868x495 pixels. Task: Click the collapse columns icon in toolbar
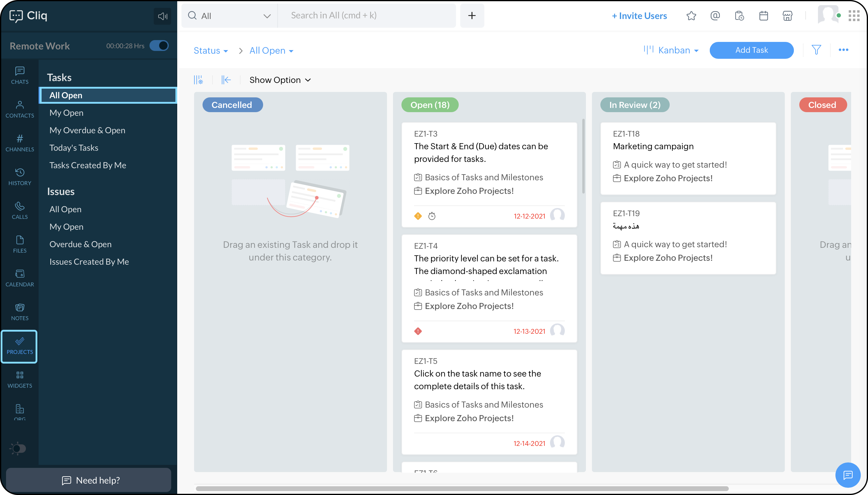coord(226,80)
